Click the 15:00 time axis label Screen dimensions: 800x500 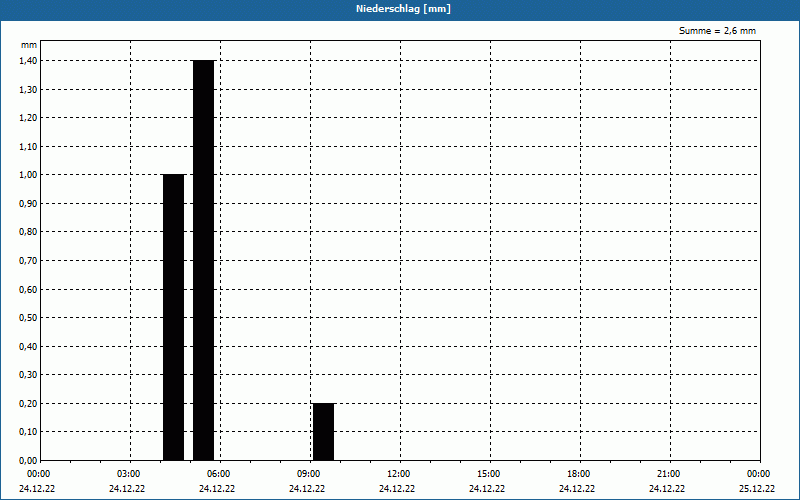click(489, 474)
